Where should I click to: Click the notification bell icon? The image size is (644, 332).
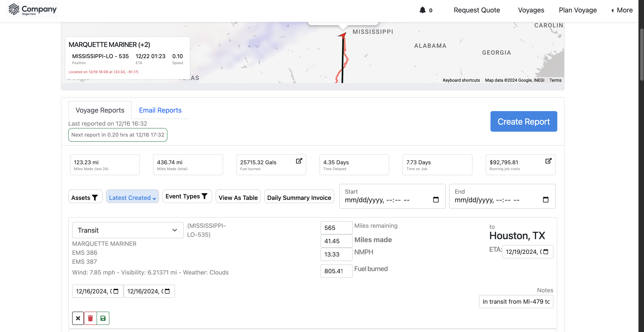[422, 10]
